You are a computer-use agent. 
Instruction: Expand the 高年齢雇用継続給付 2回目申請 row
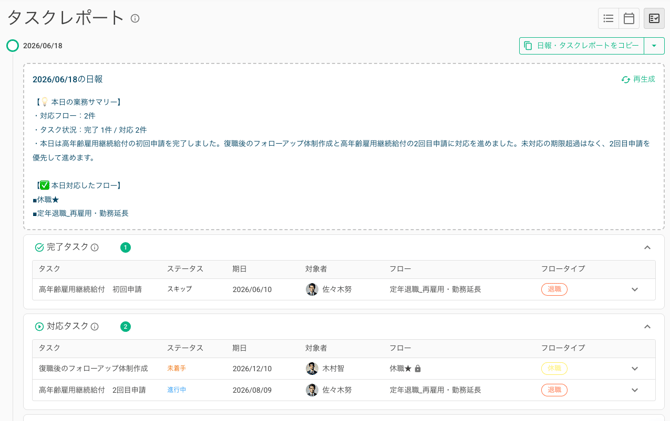click(x=635, y=390)
